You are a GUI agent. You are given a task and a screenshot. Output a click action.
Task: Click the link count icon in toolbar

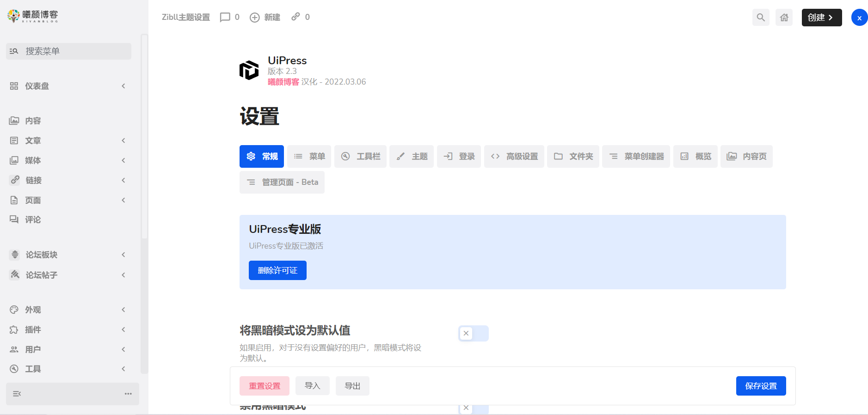pyautogui.click(x=295, y=17)
